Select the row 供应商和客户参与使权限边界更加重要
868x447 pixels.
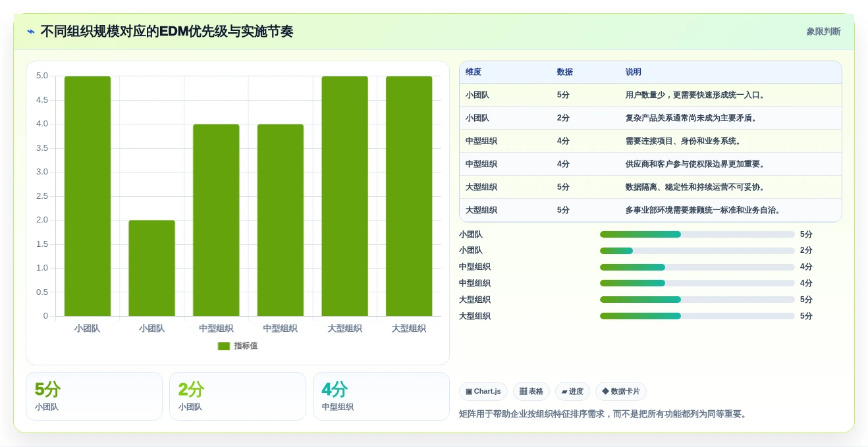click(x=651, y=165)
